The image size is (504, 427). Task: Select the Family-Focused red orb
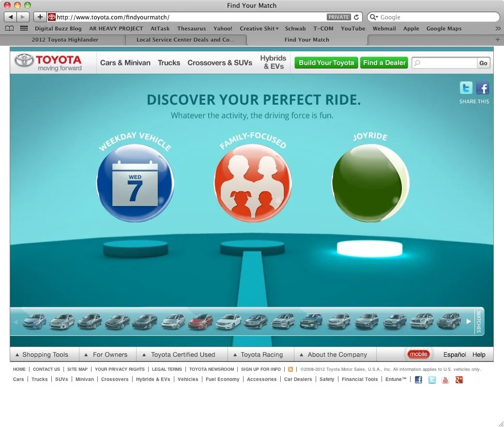tap(253, 183)
